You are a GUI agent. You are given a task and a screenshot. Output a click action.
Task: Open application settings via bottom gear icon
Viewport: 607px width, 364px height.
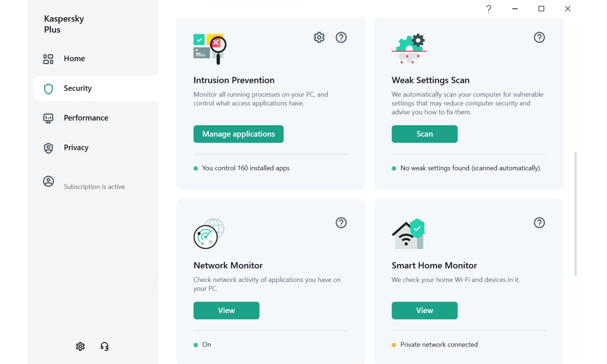coord(80,346)
